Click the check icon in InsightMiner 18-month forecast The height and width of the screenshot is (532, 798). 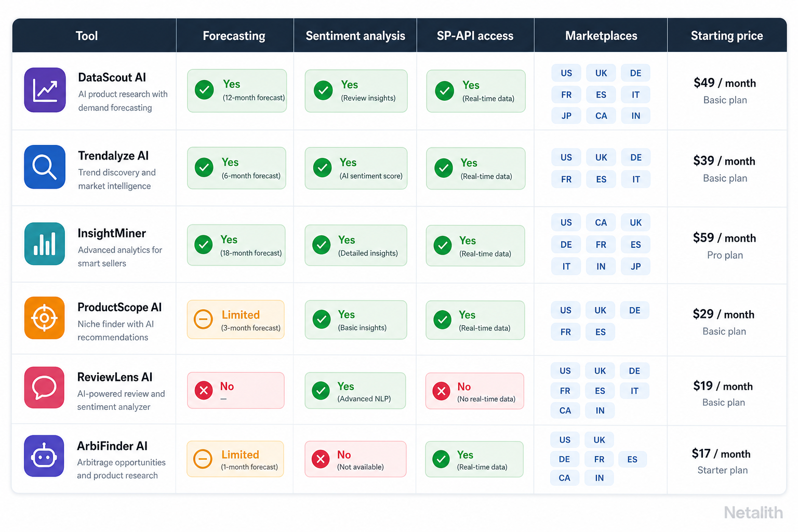coord(203,244)
